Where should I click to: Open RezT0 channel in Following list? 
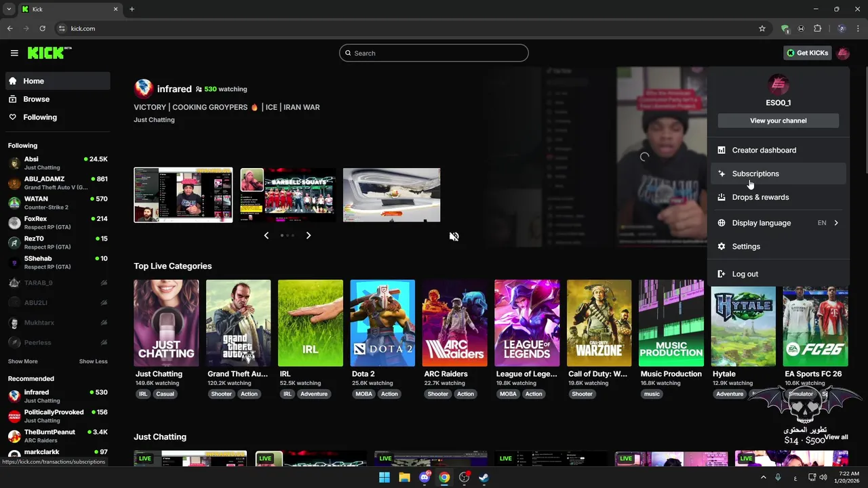(x=58, y=243)
